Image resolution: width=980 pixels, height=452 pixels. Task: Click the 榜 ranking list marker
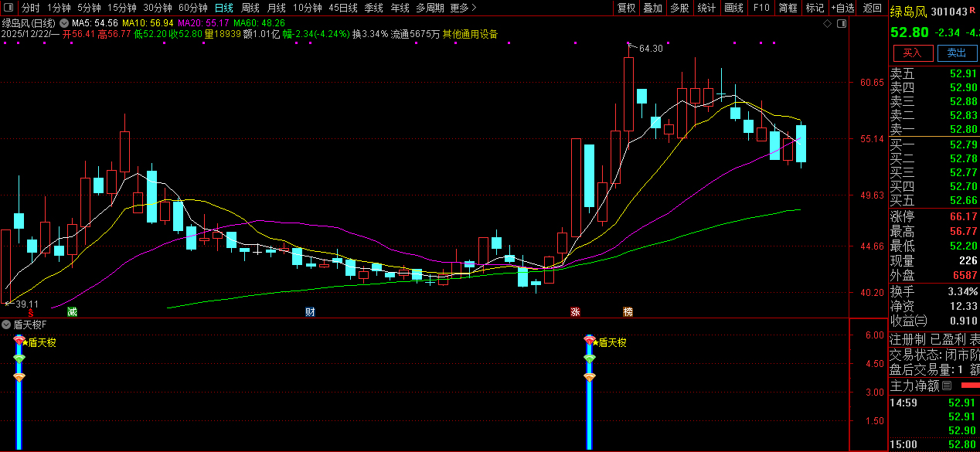tap(628, 312)
